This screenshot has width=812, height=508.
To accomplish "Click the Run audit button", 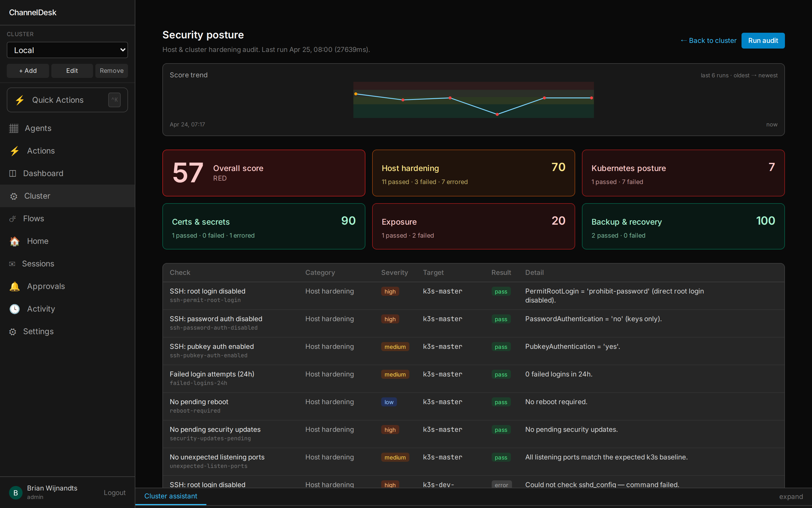I will (763, 41).
